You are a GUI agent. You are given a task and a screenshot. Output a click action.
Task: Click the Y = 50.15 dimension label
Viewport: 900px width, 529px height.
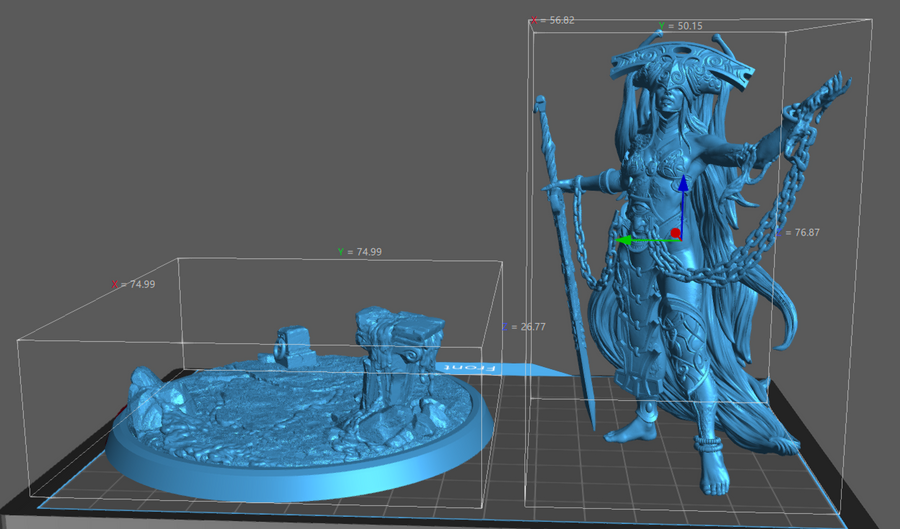(x=681, y=26)
